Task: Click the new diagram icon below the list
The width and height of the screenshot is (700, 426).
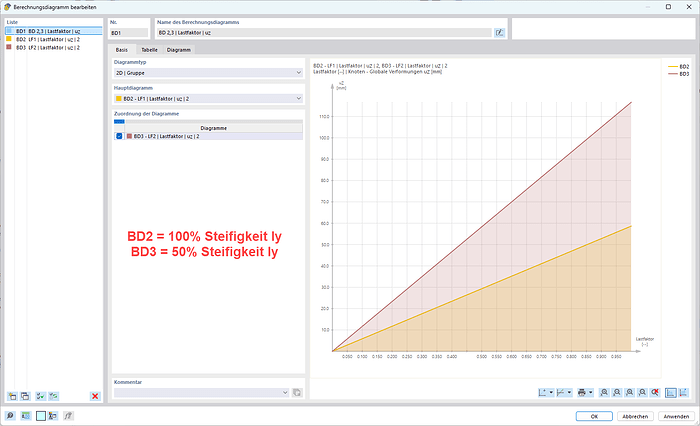Action: click(x=12, y=397)
